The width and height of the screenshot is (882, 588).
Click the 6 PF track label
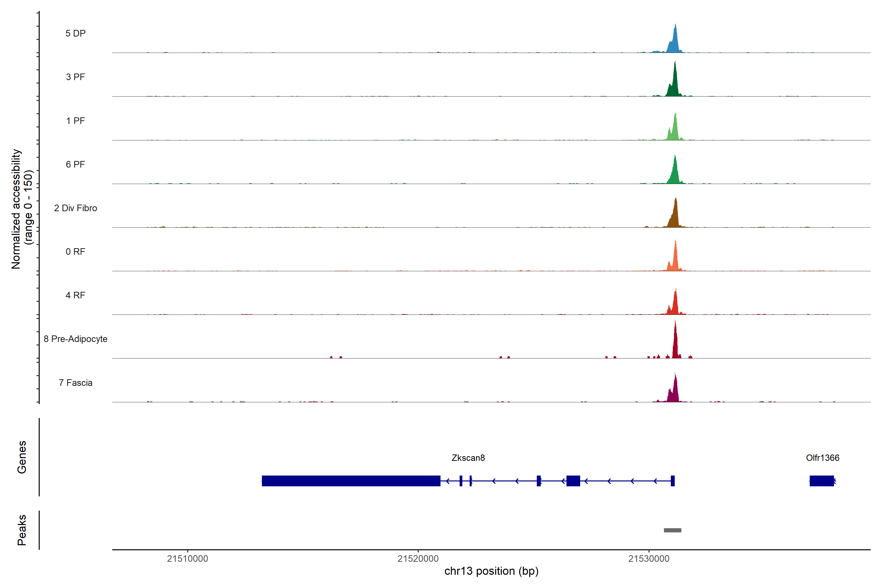point(75,164)
